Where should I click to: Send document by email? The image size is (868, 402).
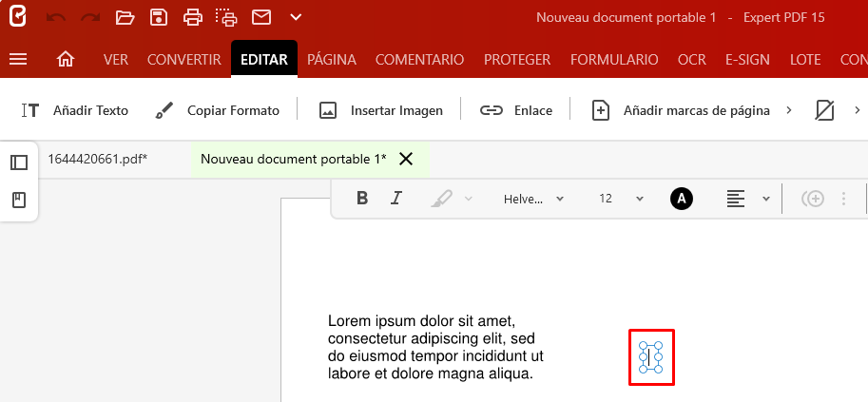(261, 18)
